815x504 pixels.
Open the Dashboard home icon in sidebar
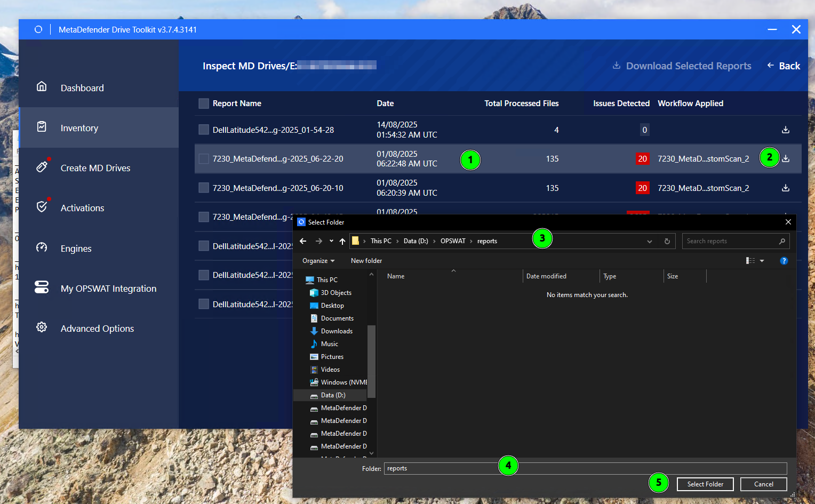click(42, 86)
